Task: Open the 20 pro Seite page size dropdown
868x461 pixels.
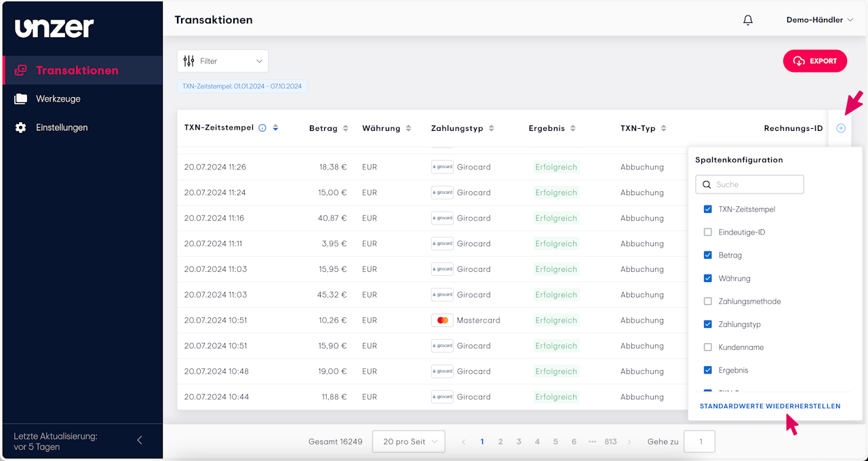Action: click(409, 442)
